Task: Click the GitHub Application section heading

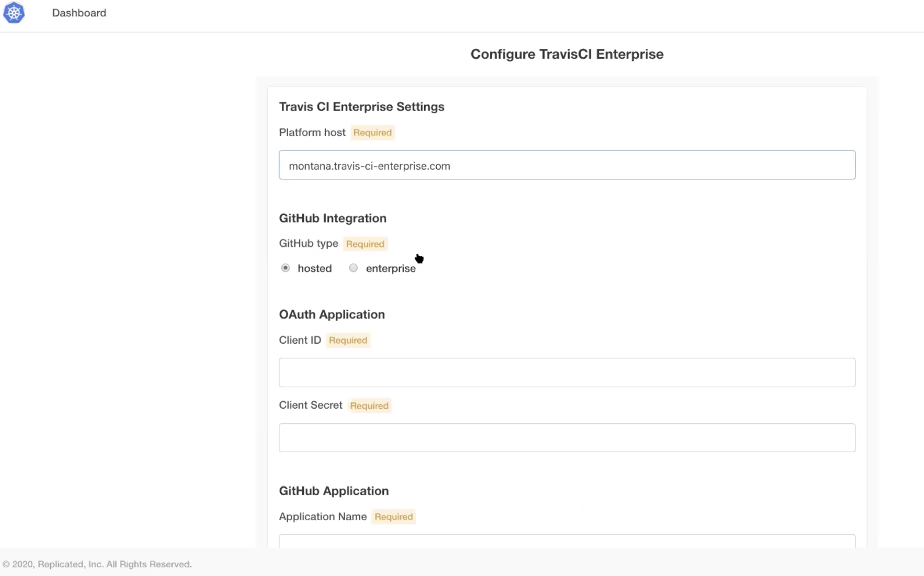Action: pyautogui.click(x=334, y=491)
